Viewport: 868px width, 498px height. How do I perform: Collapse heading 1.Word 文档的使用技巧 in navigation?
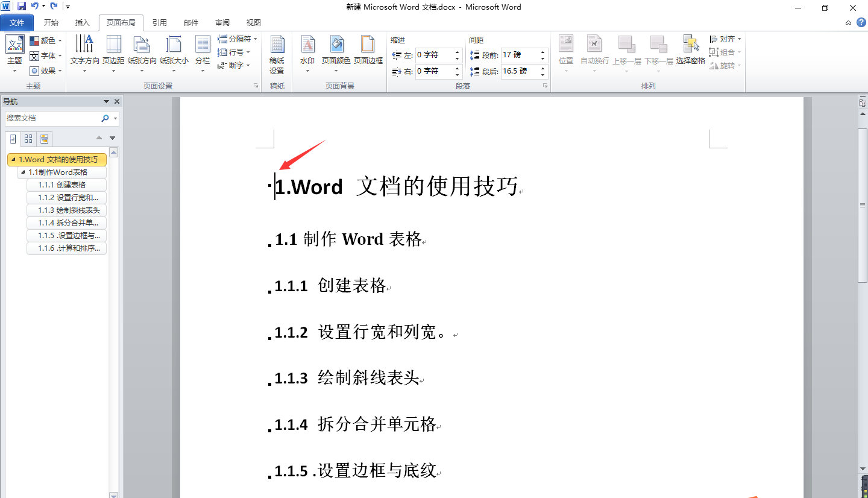point(13,160)
